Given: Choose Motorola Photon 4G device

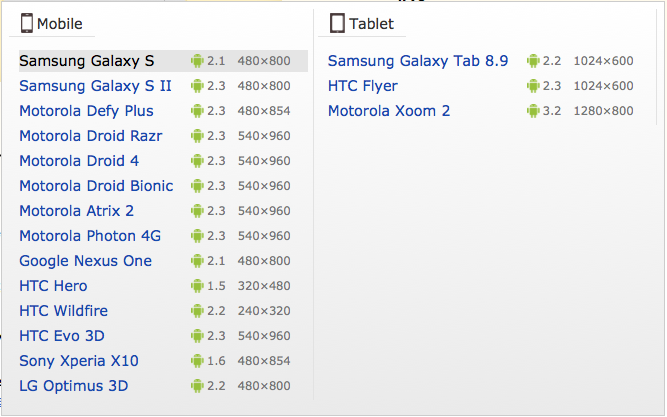Looking at the screenshot, I should coord(90,236).
